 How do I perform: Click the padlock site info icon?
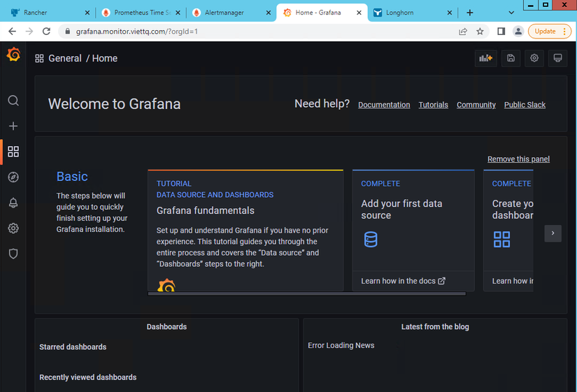coord(68,31)
